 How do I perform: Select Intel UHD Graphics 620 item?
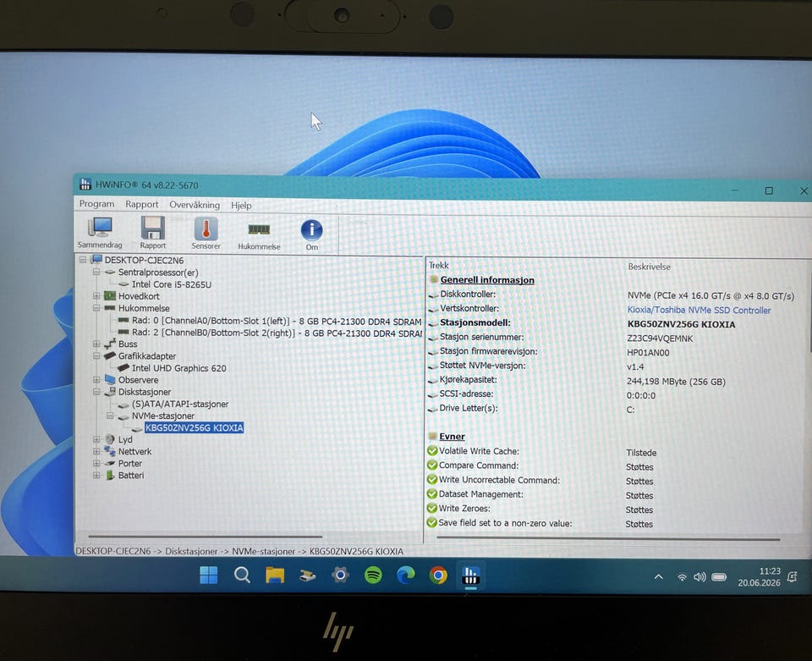point(178,368)
